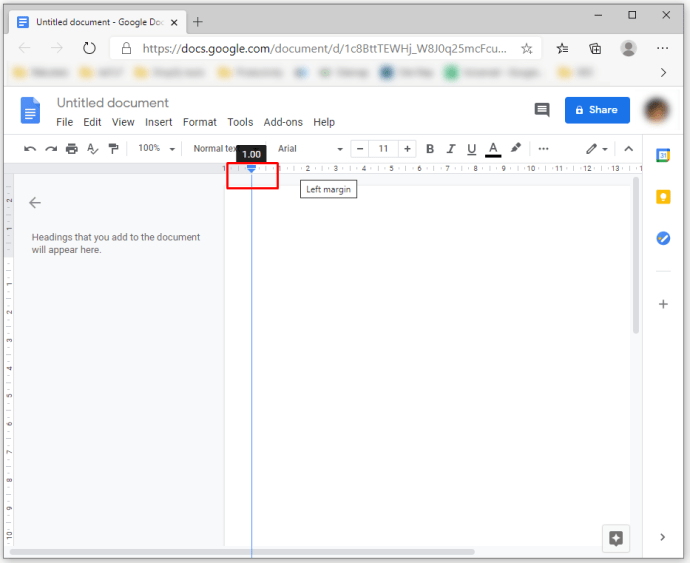Open the Tools menu
Viewport: 690px width, 563px height.
click(240, 122)
